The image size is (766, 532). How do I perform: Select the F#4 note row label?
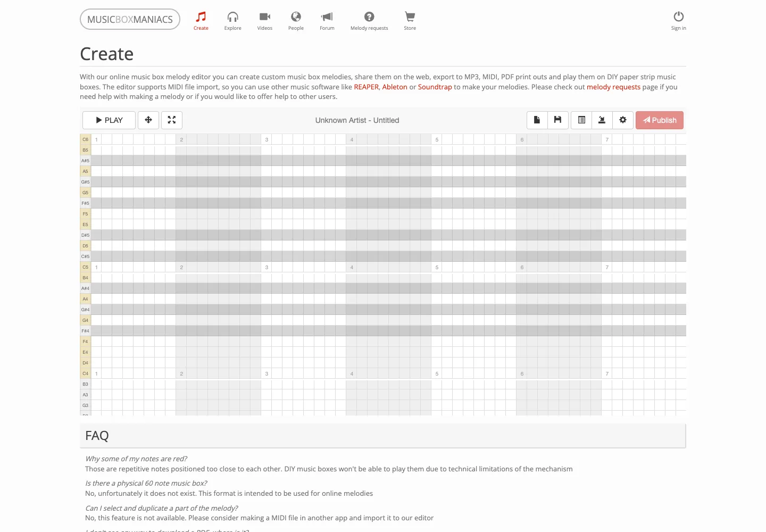(x=85, y=331)
